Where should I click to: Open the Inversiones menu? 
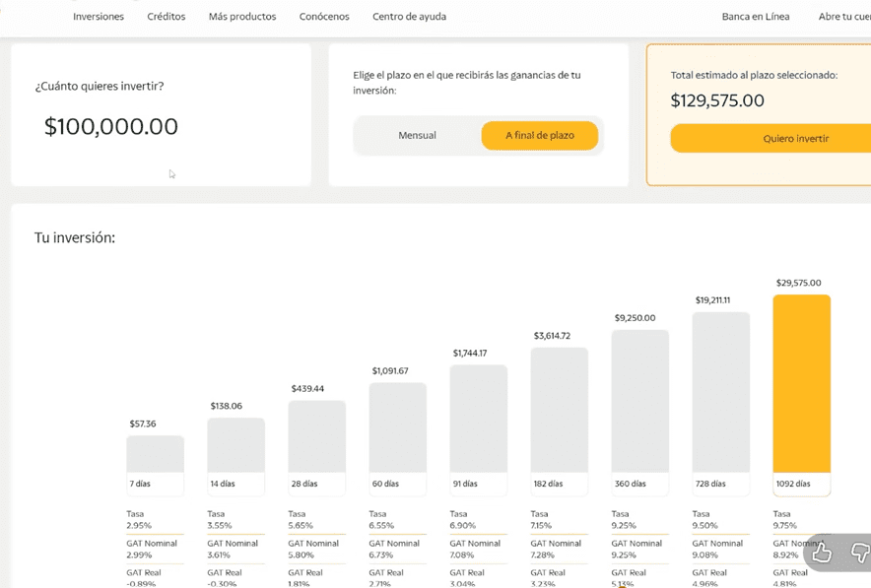click(x=99, y=17)
